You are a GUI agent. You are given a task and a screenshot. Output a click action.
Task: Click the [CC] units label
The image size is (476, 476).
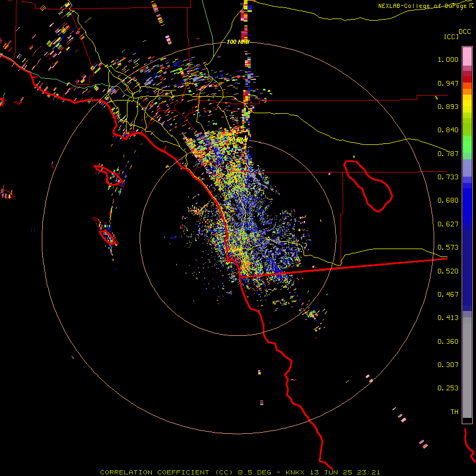pos(452,36)
